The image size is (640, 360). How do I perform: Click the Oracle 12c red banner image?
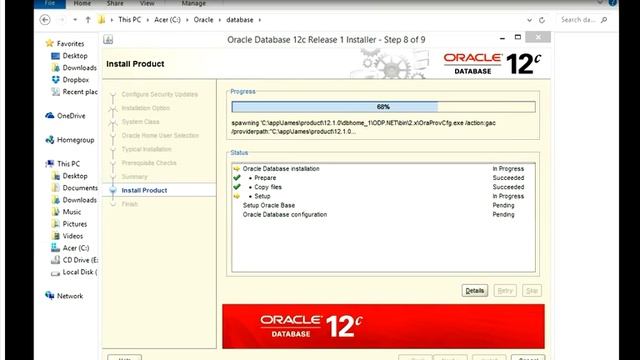383,326
